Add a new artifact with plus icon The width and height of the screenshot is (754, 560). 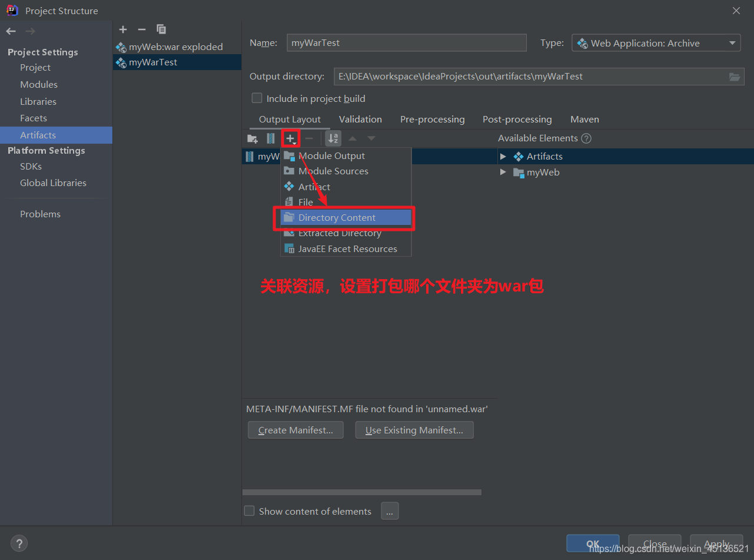pos(123,29)
